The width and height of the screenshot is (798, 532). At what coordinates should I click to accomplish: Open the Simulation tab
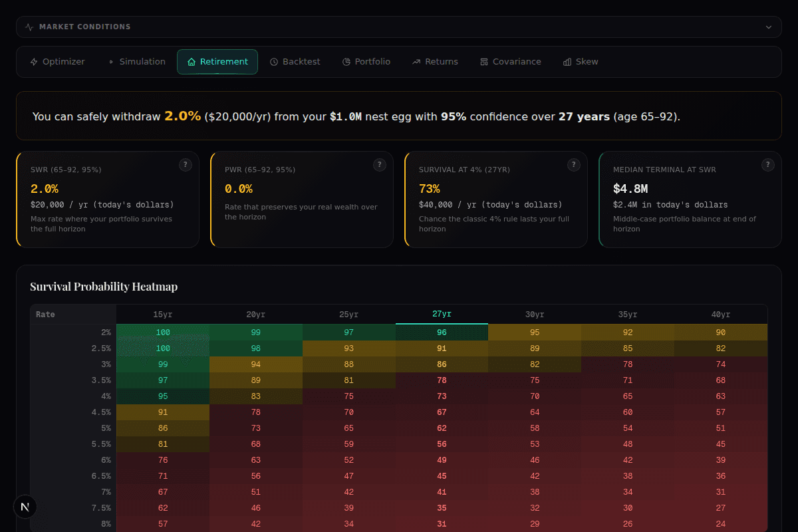[136, 61]
